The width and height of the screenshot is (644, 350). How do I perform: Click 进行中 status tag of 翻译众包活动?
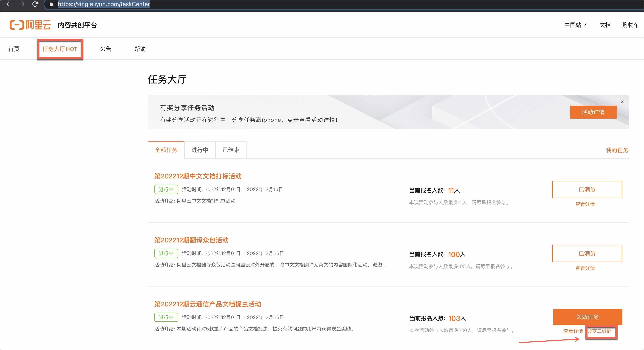point(166,253)
